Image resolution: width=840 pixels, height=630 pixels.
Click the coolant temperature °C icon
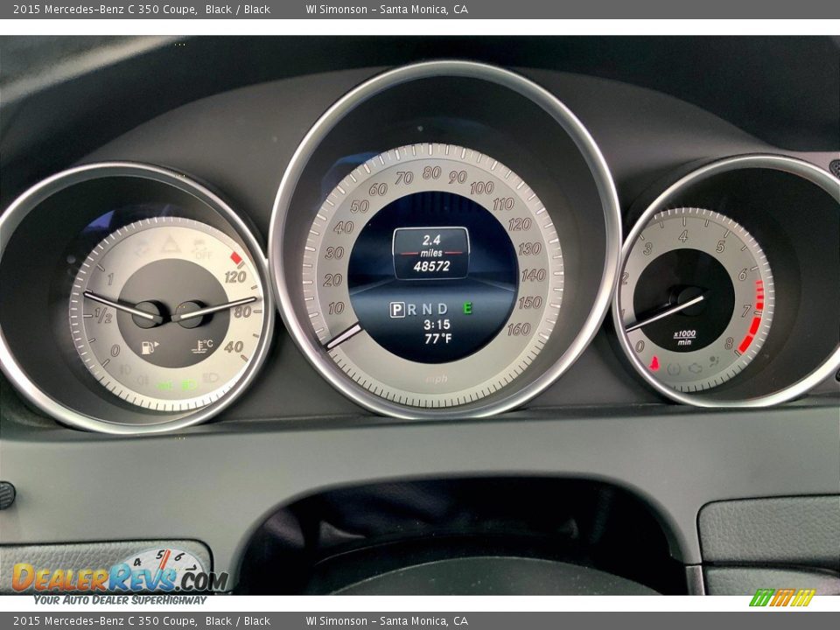point(202,346)
